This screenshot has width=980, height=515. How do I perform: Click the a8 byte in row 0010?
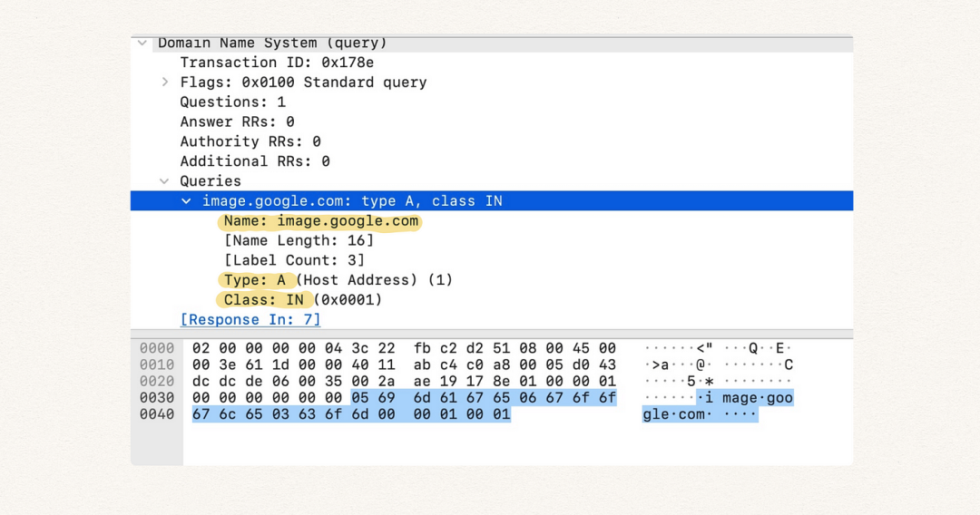[x=501, y=364]
